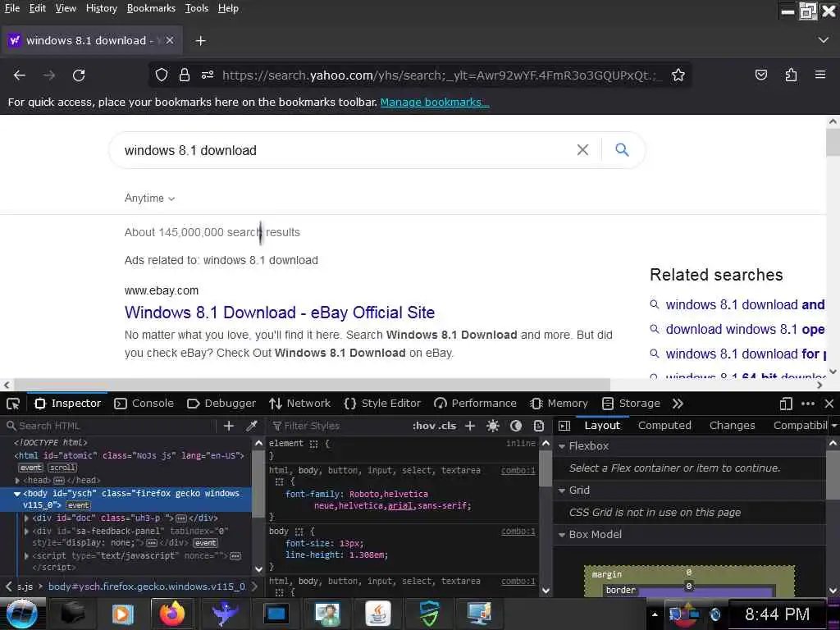
Task: Open a new tab with plus button
Action: [200, 41]
